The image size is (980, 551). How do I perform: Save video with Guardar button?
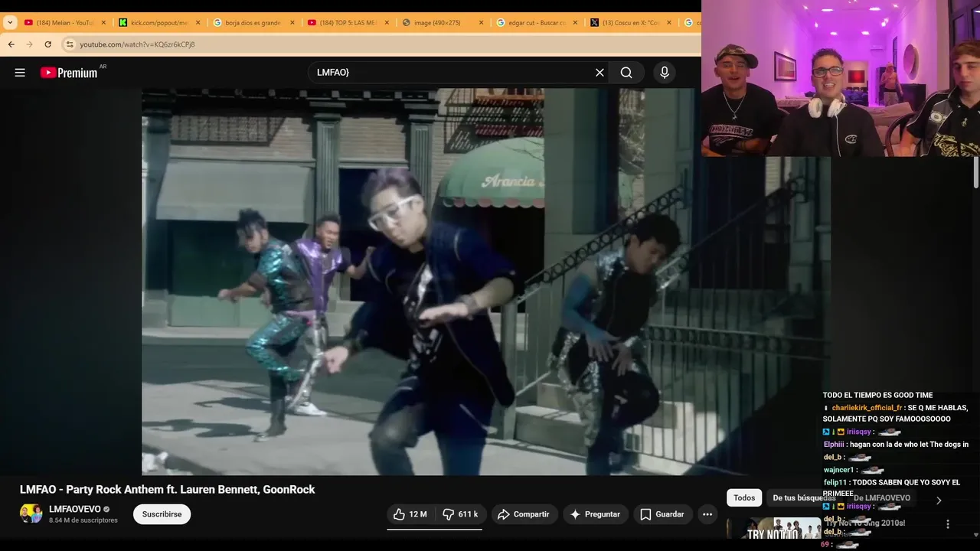click(x=662, y=514)
